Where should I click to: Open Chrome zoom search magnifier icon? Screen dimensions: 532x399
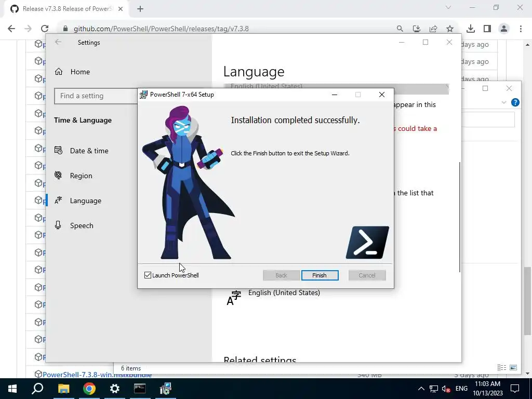(x=400, y=29)
